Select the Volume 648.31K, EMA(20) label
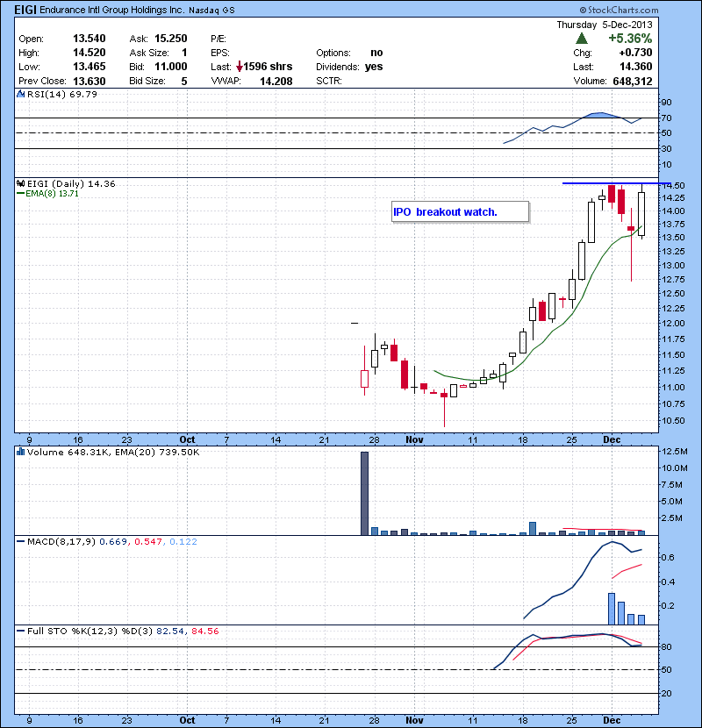The image size is (702, 728). click(113, 453)
